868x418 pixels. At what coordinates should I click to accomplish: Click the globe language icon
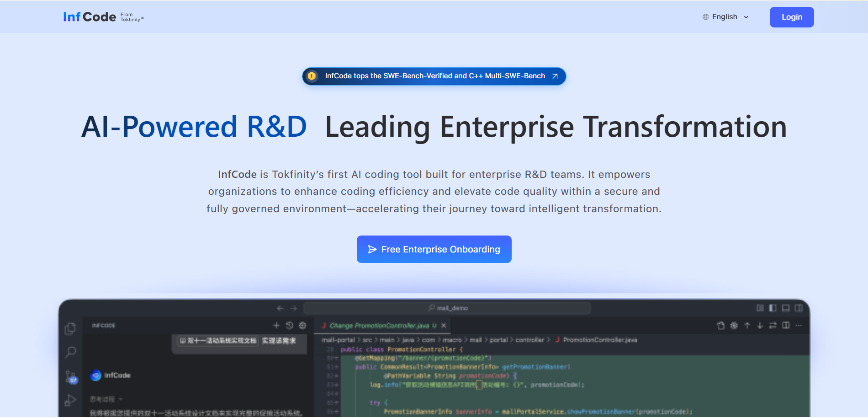coord(706,17)
